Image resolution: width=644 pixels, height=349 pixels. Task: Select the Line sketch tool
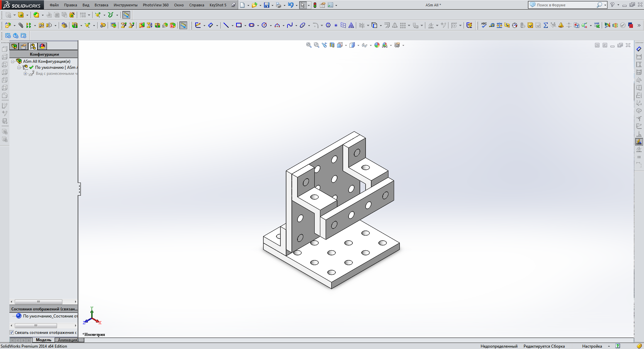(x=226, y=25)
